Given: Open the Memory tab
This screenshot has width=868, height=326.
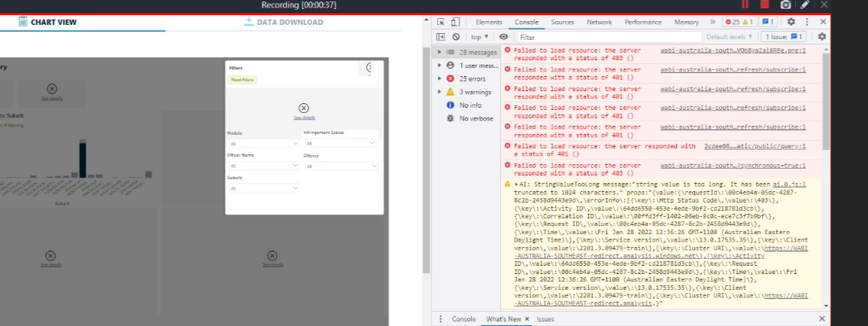Looking at the screenshot, I should 687,22.
